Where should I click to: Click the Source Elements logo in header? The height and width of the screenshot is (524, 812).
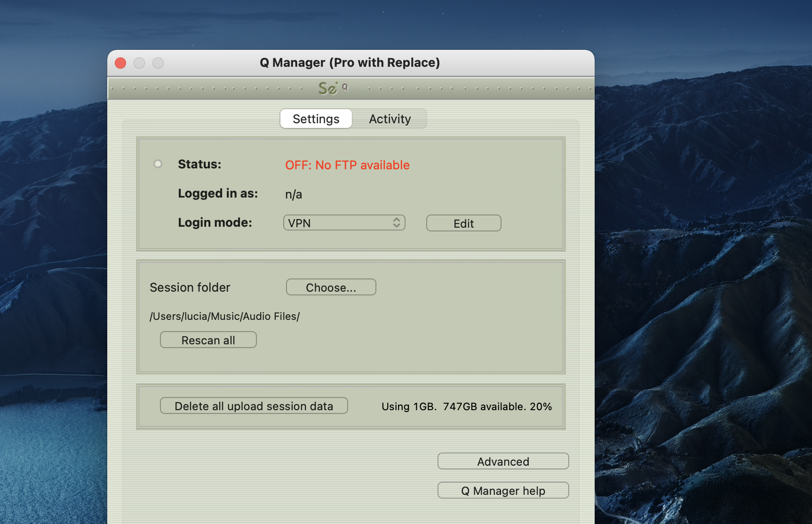[332, 88]
